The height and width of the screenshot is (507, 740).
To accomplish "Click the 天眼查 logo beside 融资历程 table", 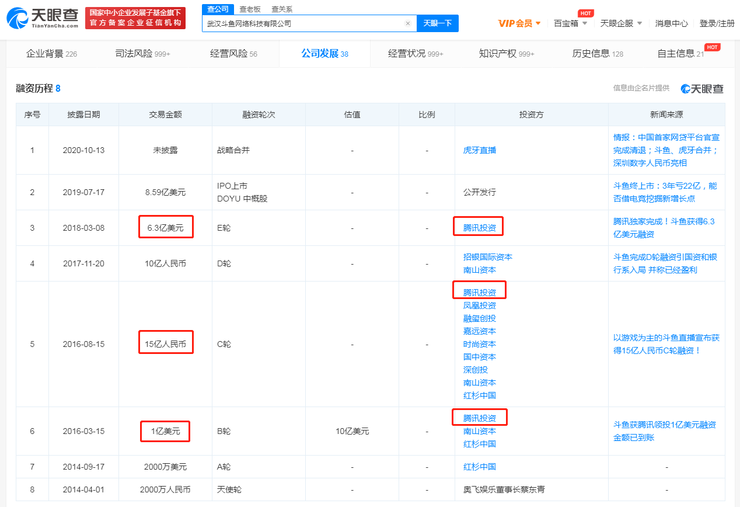I will pos(702,88).
